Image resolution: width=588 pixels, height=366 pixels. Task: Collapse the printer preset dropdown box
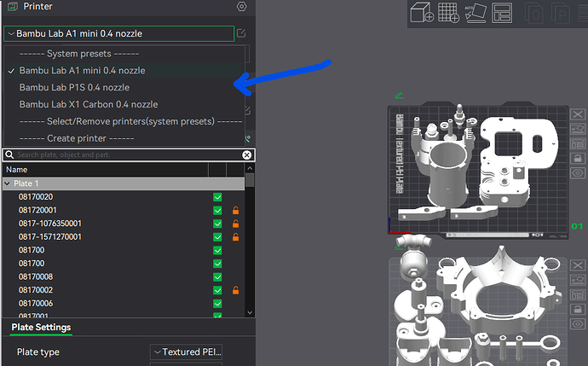tap(118, 33)
